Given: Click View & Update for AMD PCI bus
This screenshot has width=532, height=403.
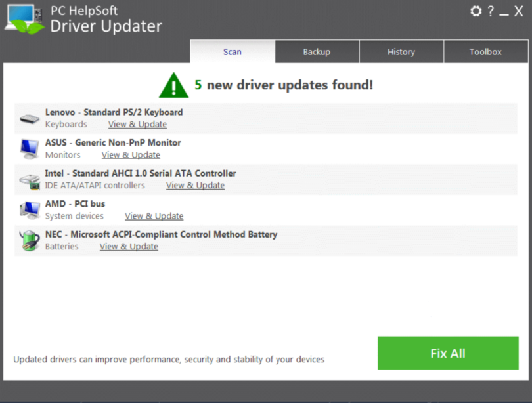Looking at the screenshot, I should (154, 216).
